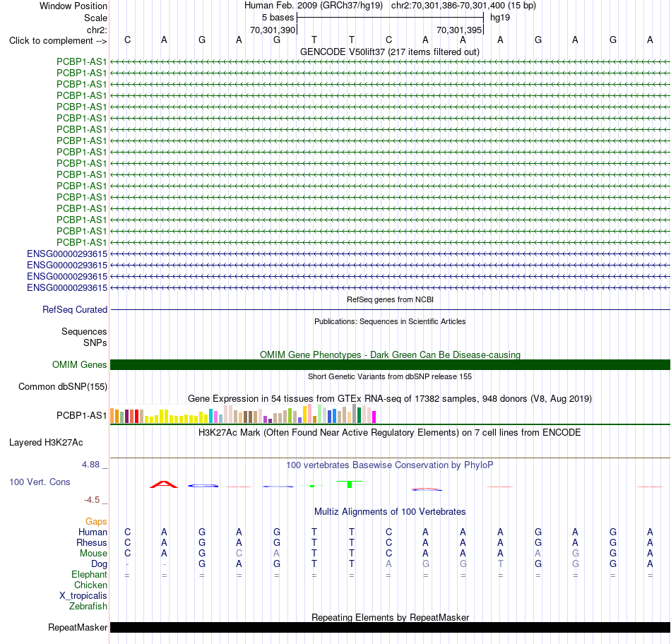Click the chr2:70,301,386-70,301,400 position text
Screen dimensions: 671x644
463,6
